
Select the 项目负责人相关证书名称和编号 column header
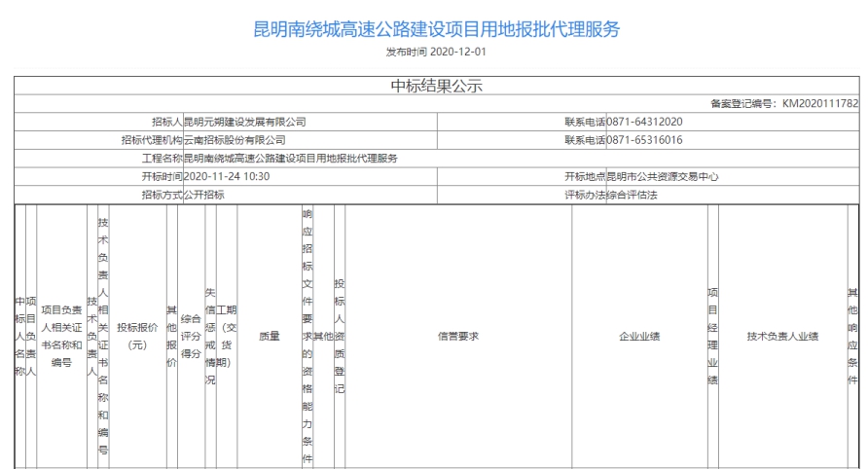[62, 336]
